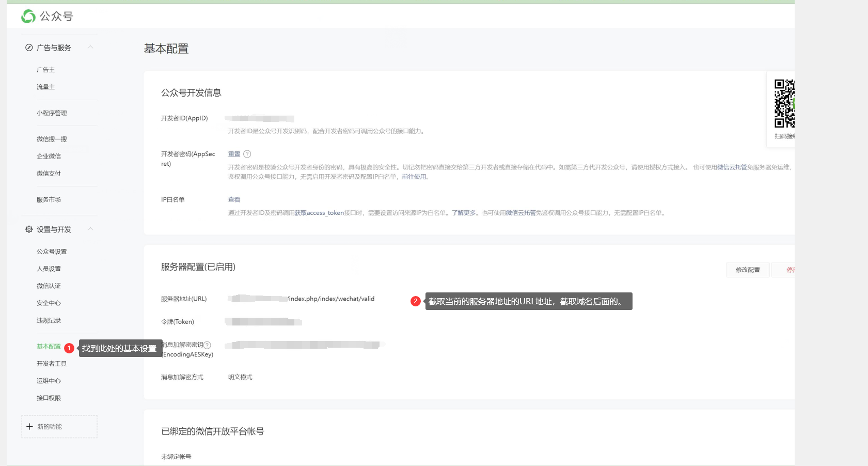868x466 pixels.
Task: Open 人员设置 menu item
Action: (x=49, y=269)
